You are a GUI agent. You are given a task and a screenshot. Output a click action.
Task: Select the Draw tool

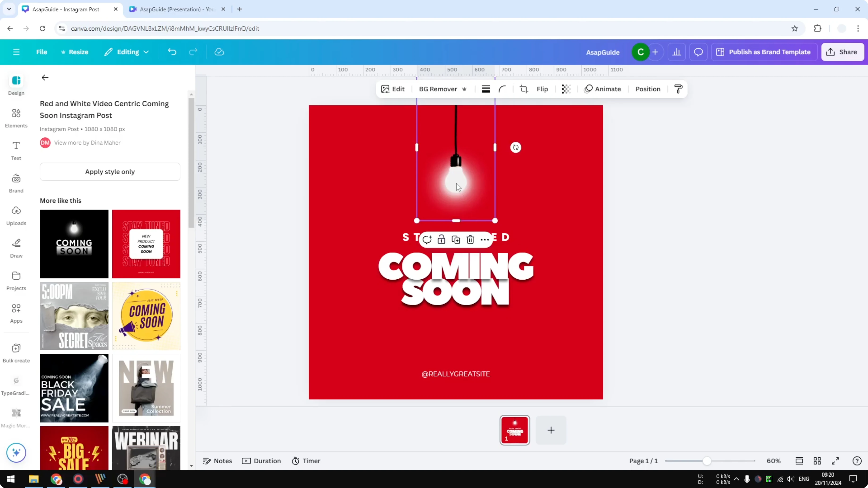pyautogui.click(x=16, y=248)
